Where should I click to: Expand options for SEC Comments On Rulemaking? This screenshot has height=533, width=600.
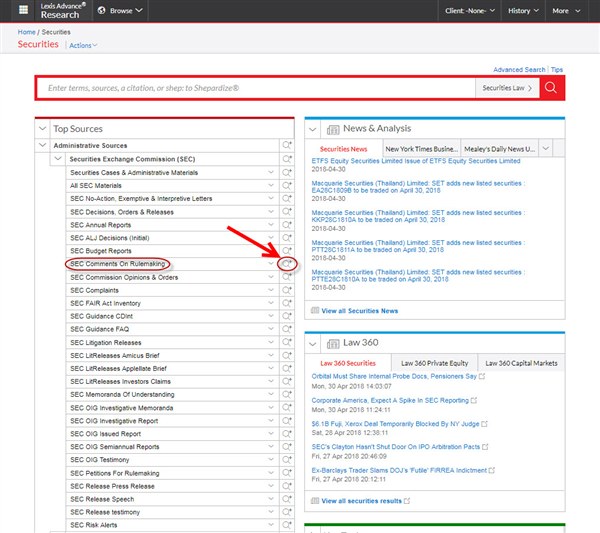click(271, 264)
